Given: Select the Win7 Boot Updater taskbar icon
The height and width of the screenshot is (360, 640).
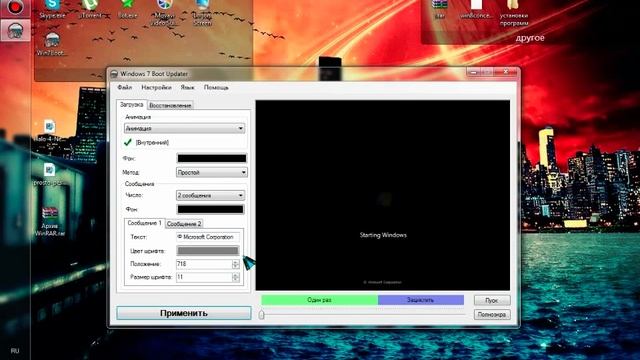Looking at the screenshot, I should [15, 31].
